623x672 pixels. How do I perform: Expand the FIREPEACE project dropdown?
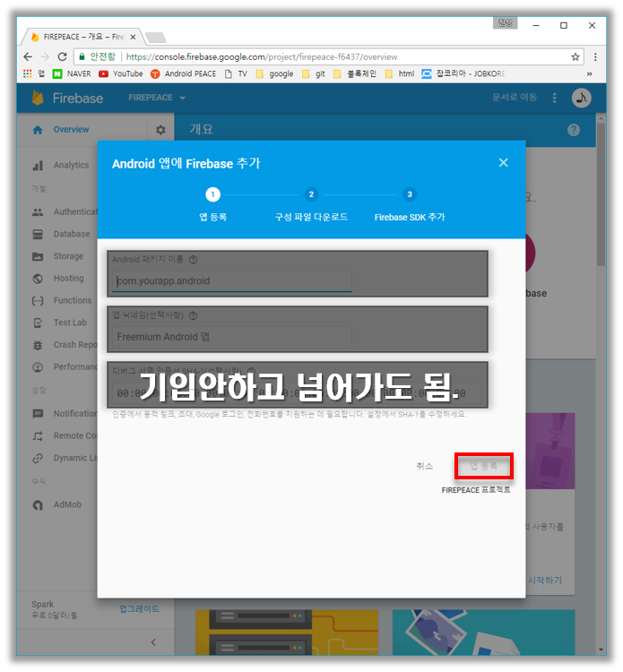point(157,98)
